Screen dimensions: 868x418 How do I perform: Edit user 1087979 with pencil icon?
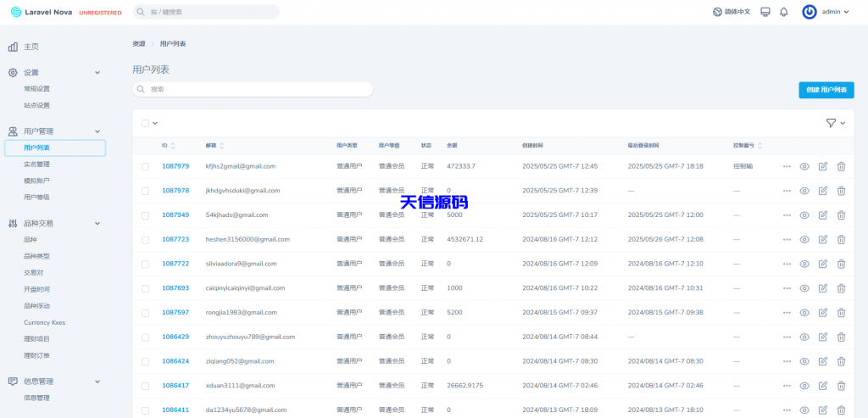tap(823, 166)
